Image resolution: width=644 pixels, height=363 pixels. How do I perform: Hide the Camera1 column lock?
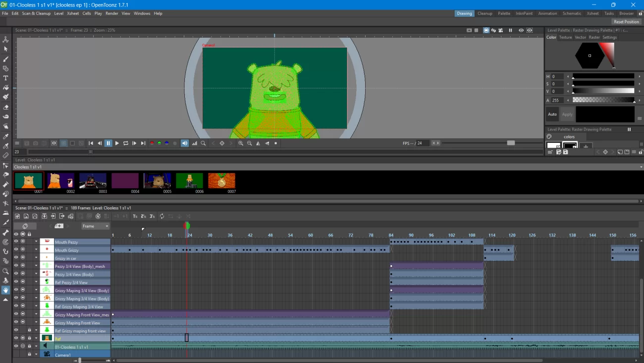click(x=29, y=354)
